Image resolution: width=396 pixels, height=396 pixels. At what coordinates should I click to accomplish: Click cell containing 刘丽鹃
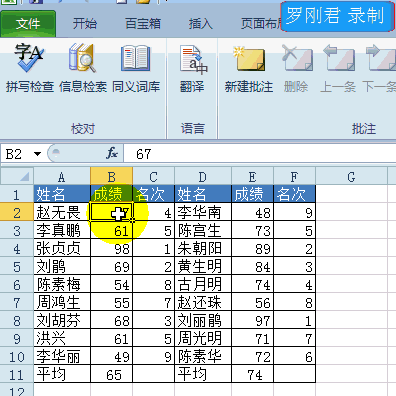[x=203, y=320]
